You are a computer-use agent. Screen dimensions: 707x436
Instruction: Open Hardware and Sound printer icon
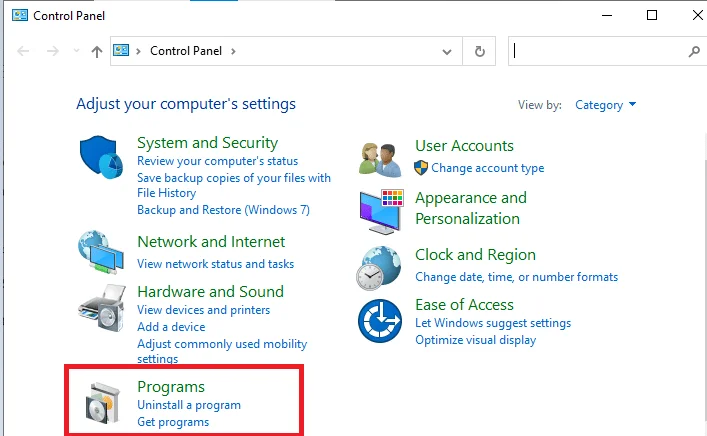click(102, 308)
